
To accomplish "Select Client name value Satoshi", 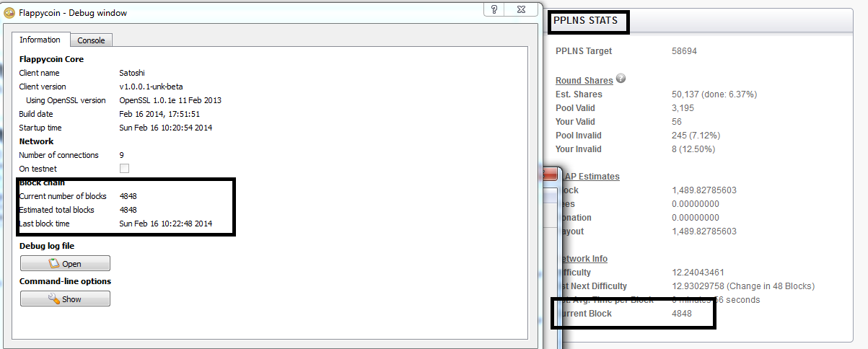I will pos(131,73).
